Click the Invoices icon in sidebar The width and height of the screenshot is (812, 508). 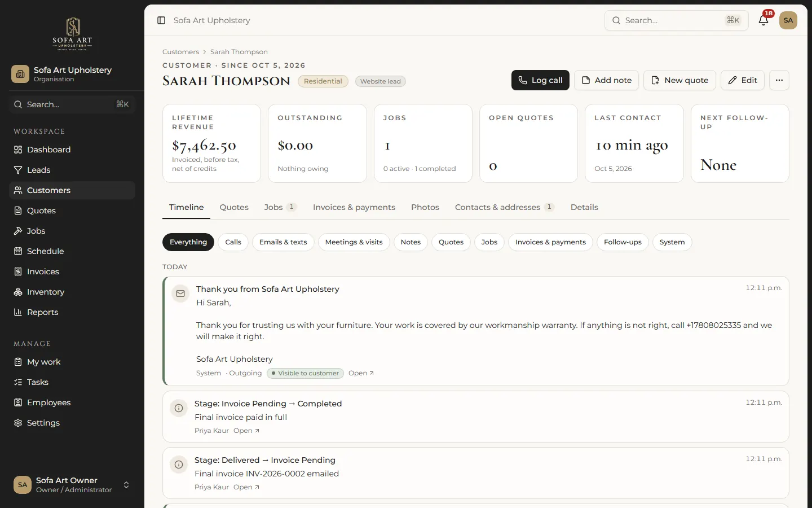pyautogui.click(x=18, y=271)
